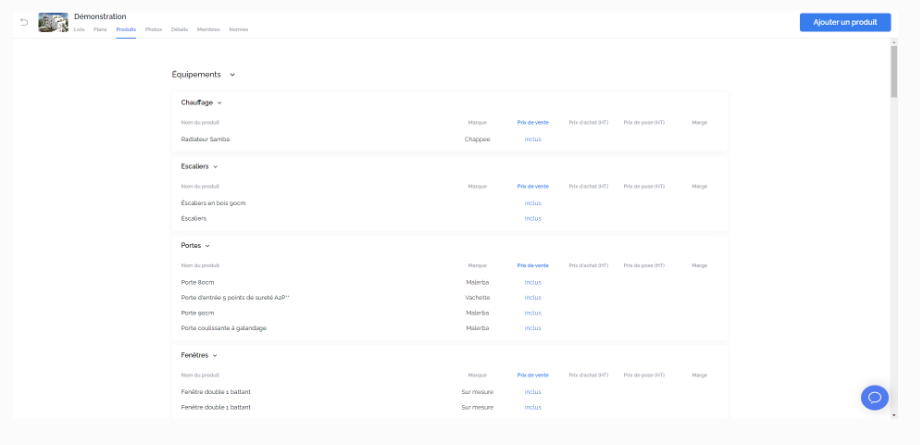This screenshot has width=920, height=445.
Task: Sort Fenêtres table by Prix de vente
Action: 533,375
